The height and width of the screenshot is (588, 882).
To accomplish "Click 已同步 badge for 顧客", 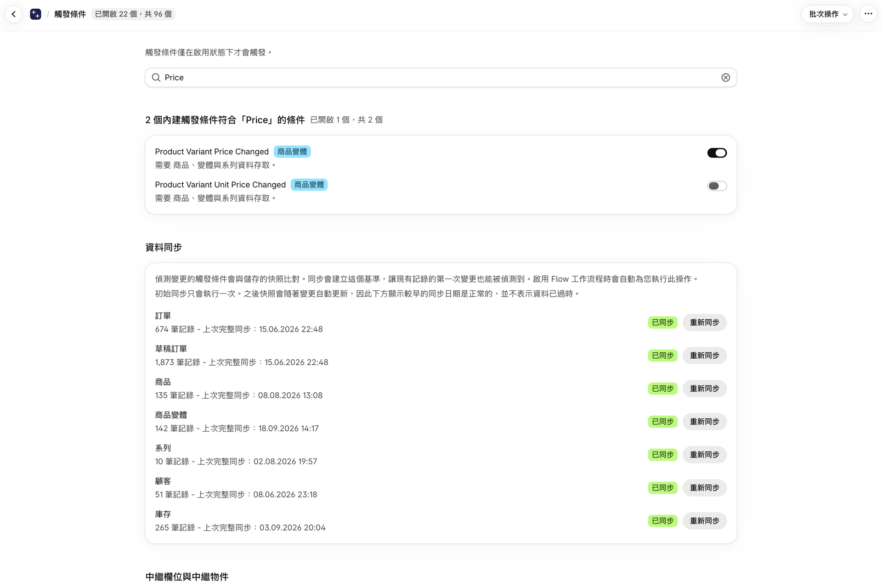I will point(662,488).
